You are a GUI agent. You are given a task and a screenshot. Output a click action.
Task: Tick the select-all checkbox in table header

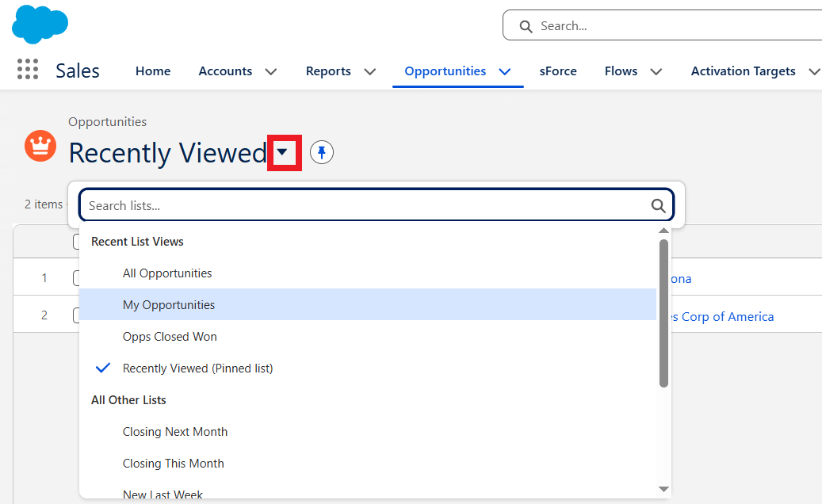click(x=77, y=242)
